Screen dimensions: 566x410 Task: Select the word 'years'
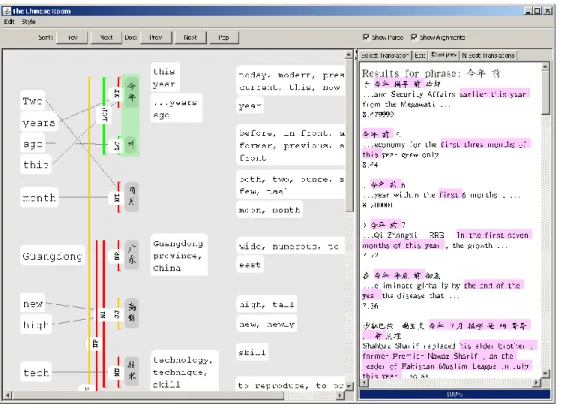pyautogui.click(x=39, y=123)
